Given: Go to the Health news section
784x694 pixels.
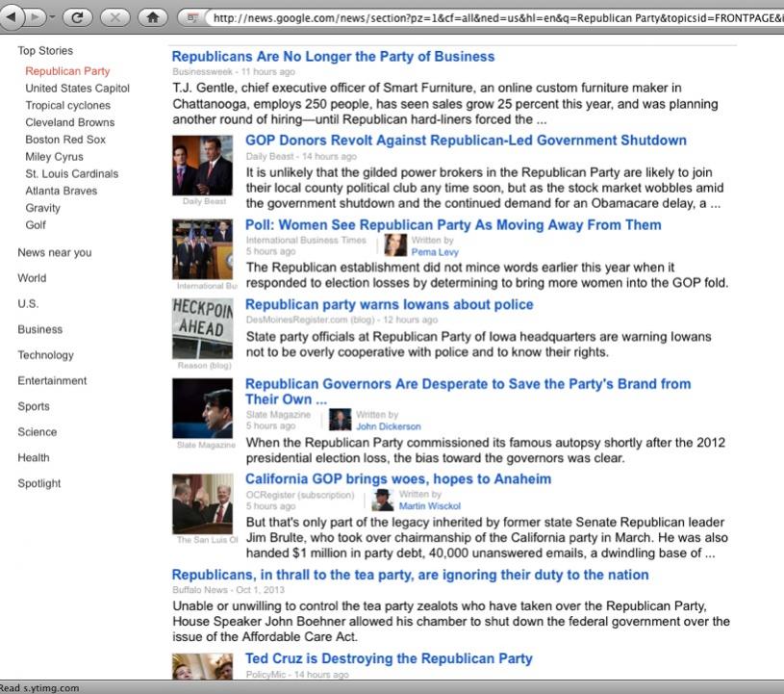Looking at the screenshot, I should pyautogui.click(x=34, y=457).
